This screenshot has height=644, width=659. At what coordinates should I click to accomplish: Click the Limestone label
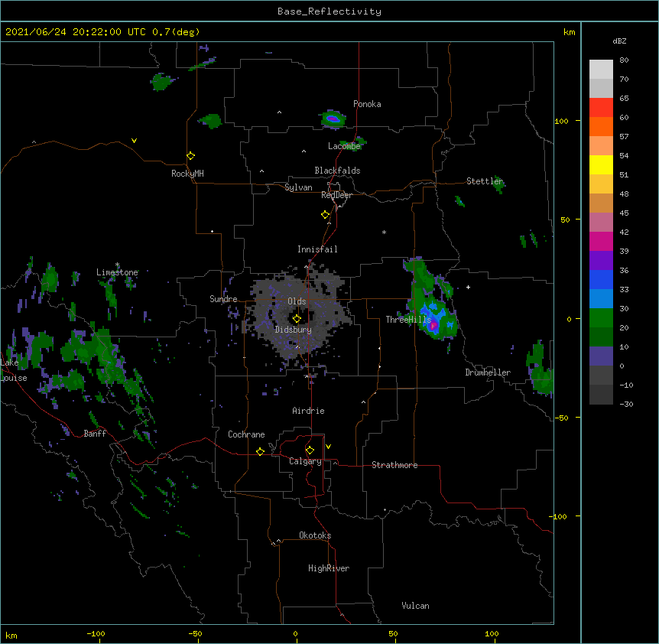(x=117, y=272)
